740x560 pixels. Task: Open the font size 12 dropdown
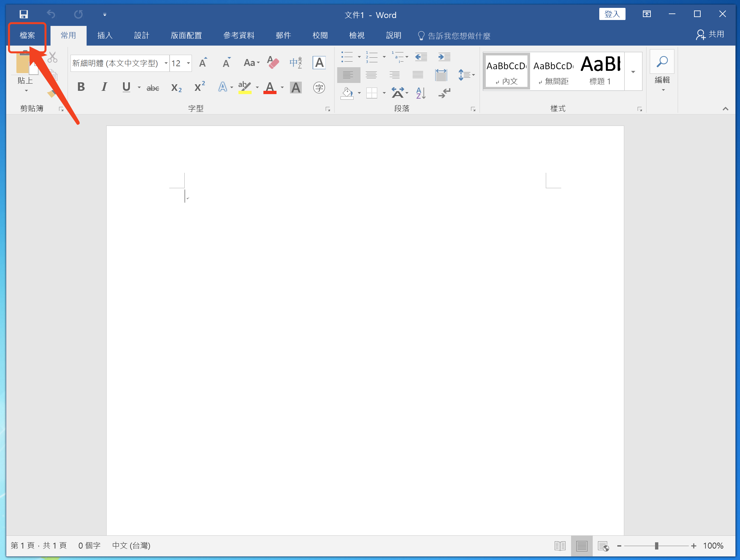pos(188,63)
